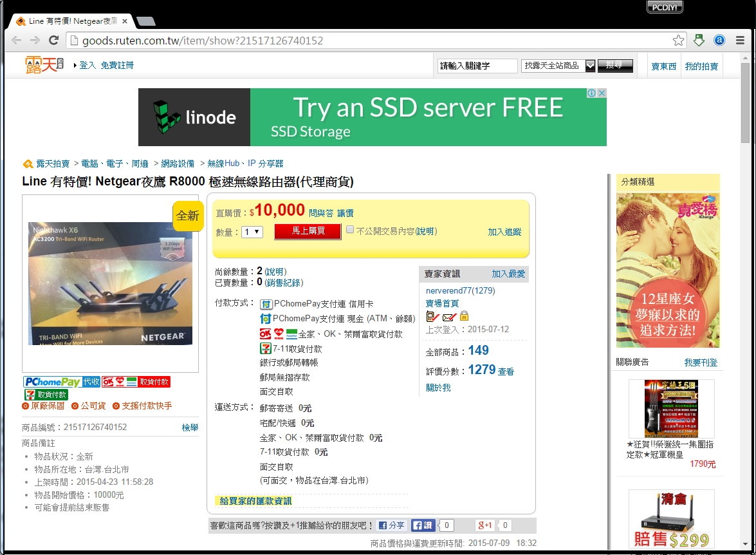Image resolution: width=756 pixels, height=555 pixels.
Task: Reload the page with refresh icon
Action: tap(53, 41)
